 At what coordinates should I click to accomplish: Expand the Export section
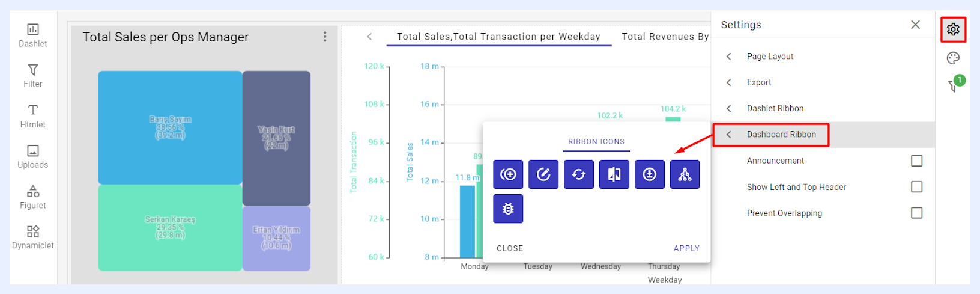click(823, 82)
